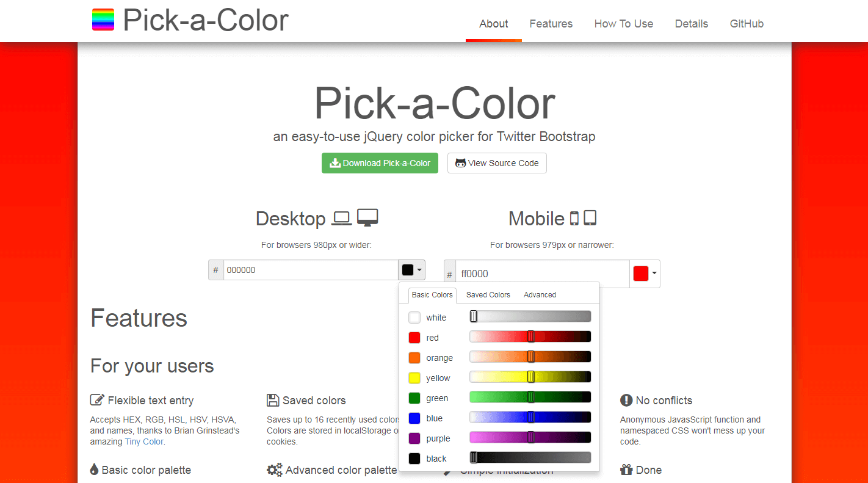Image resolution: width=868 pixels, height=483 pixels.
Task: Click the red lightness slider
Action: [x=530, y=336]
